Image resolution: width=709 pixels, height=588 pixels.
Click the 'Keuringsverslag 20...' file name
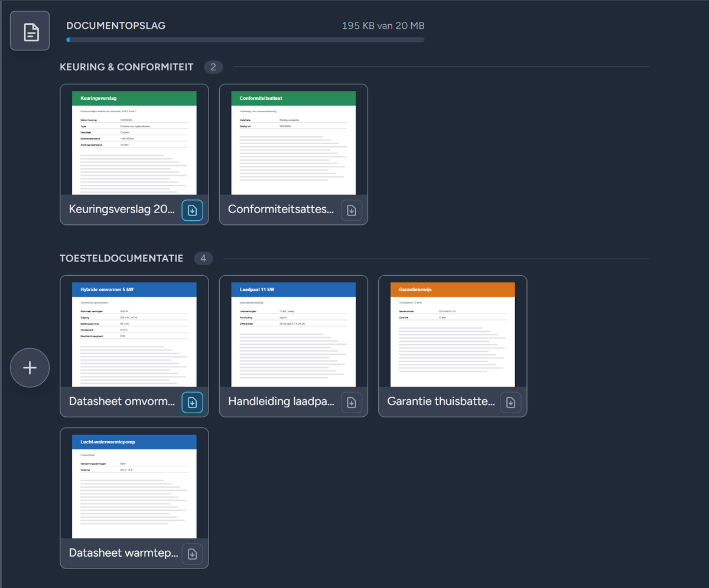(122, 210)
